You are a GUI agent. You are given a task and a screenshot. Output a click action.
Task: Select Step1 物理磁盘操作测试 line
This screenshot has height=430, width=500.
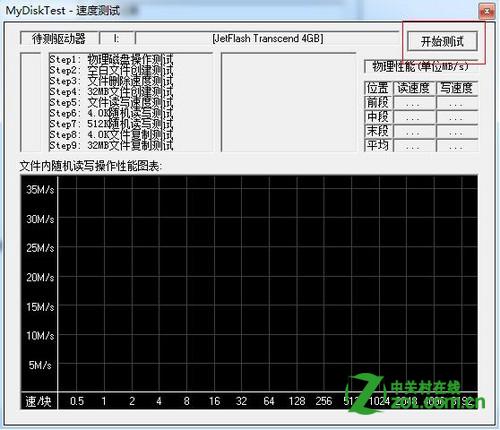click(x=111, y=60)
